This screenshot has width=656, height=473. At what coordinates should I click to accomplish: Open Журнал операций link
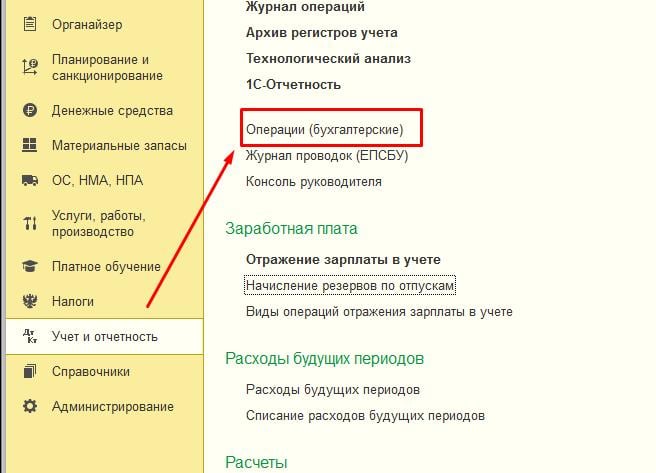coord(305,7)
